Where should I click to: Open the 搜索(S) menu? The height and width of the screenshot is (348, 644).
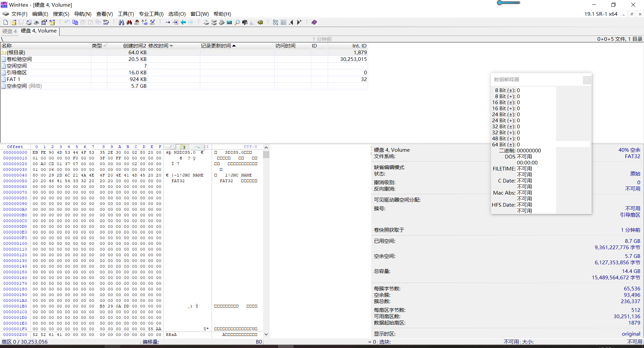(61, 14)
